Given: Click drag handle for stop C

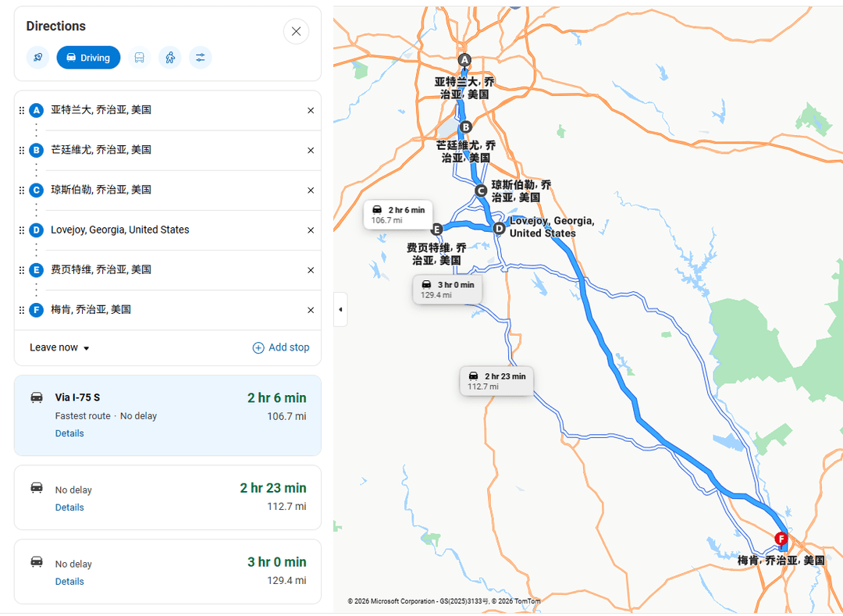Looking at the screenshot, I should pos(22,190).
